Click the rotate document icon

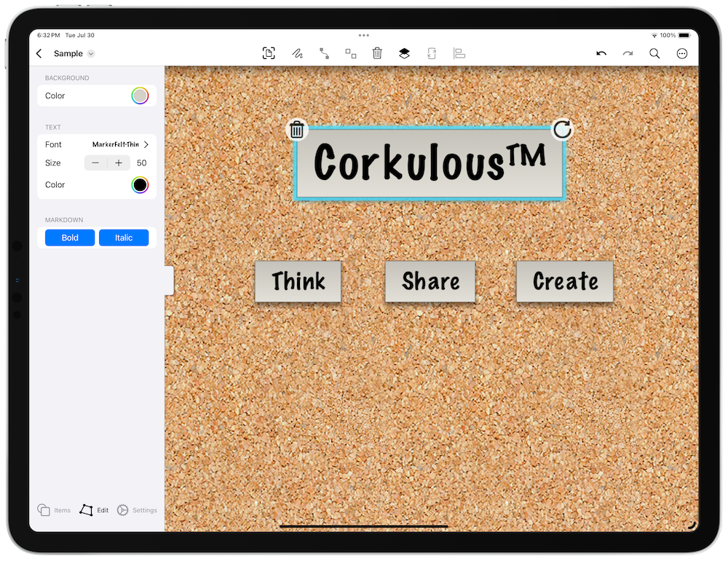[x=432, y=53]
